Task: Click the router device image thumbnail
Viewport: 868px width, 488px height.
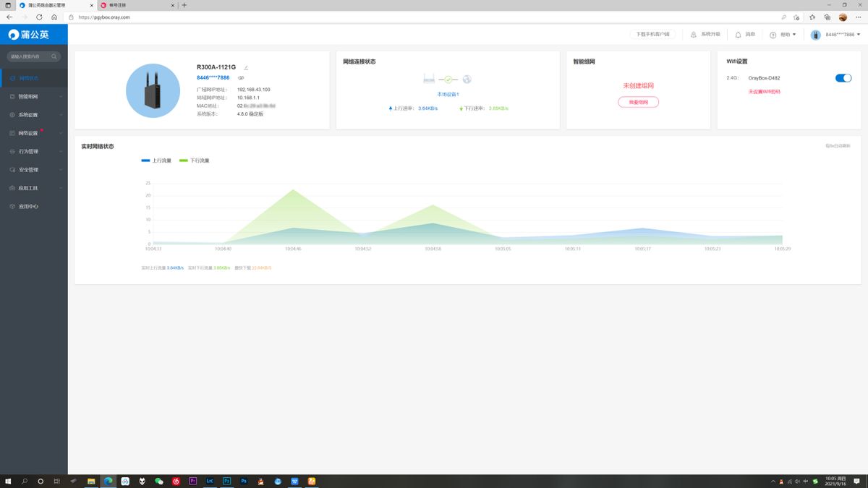Action: coord(153,90)
